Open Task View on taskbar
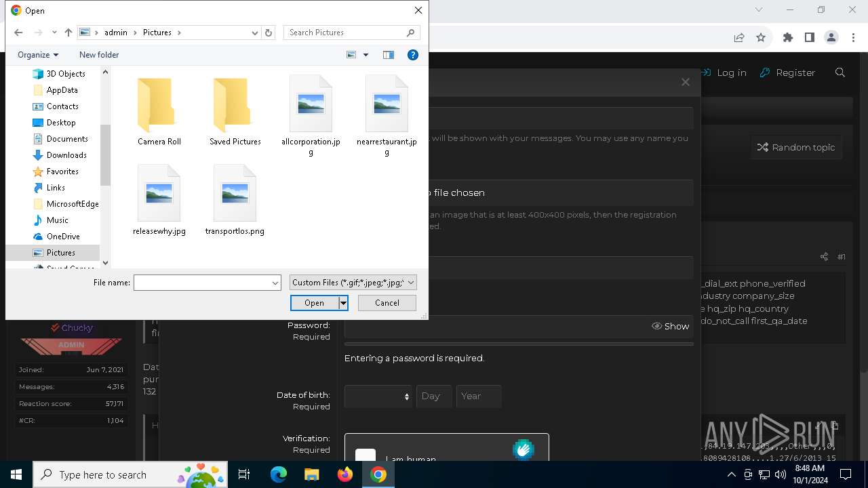Screen dimensions: 868x488 tap(244, 474)
